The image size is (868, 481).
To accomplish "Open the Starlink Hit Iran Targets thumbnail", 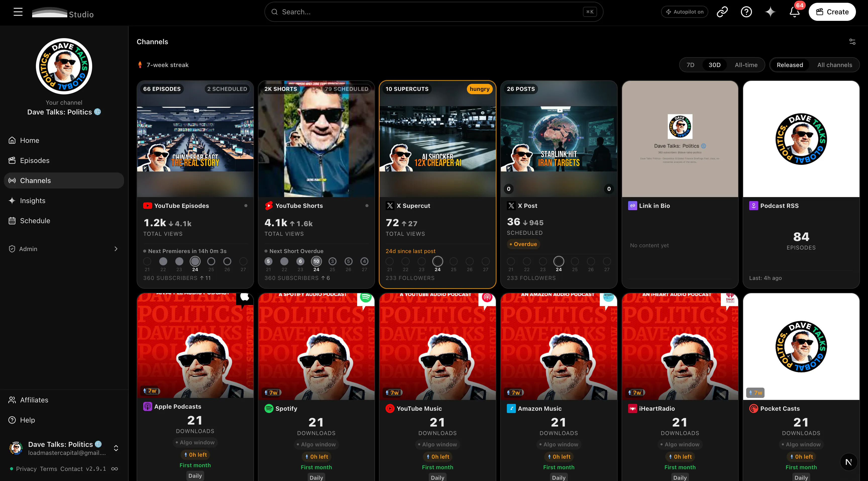I will tap(559, 139).
